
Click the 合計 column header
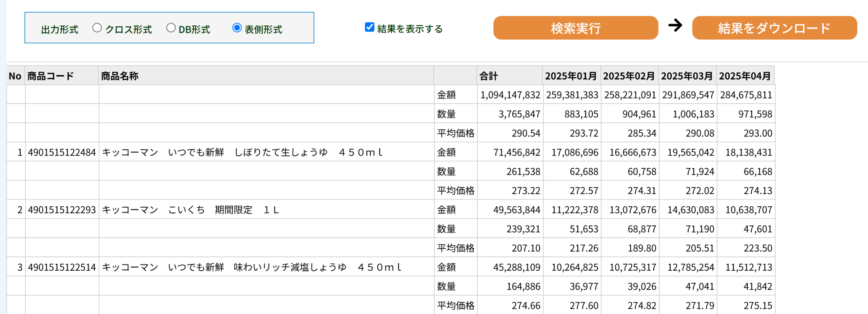[510, 76]
